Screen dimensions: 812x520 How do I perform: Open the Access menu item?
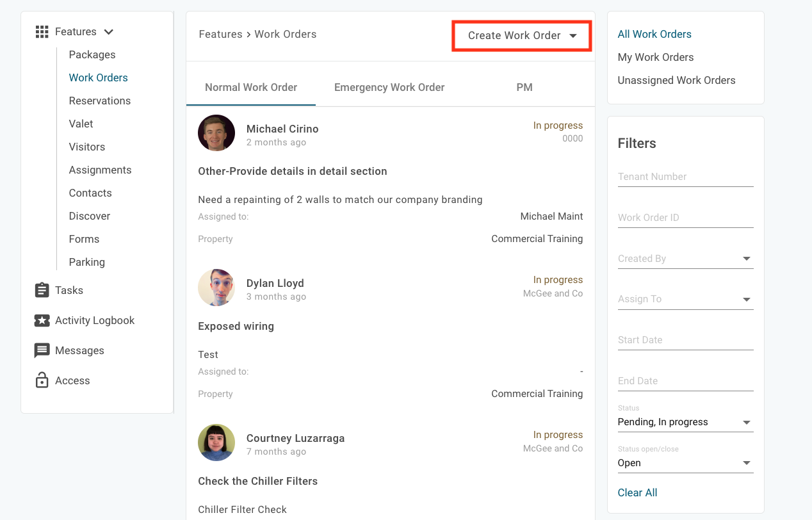click(x=72, y=380)
